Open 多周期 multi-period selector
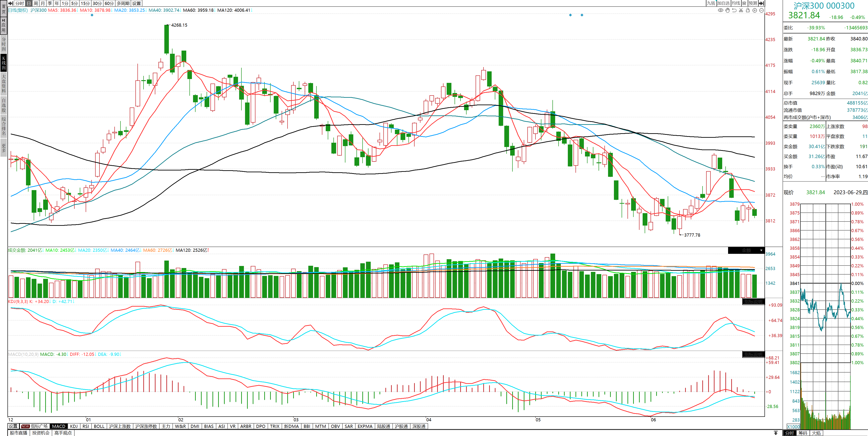The image size is (868, 436). (123, 3)
